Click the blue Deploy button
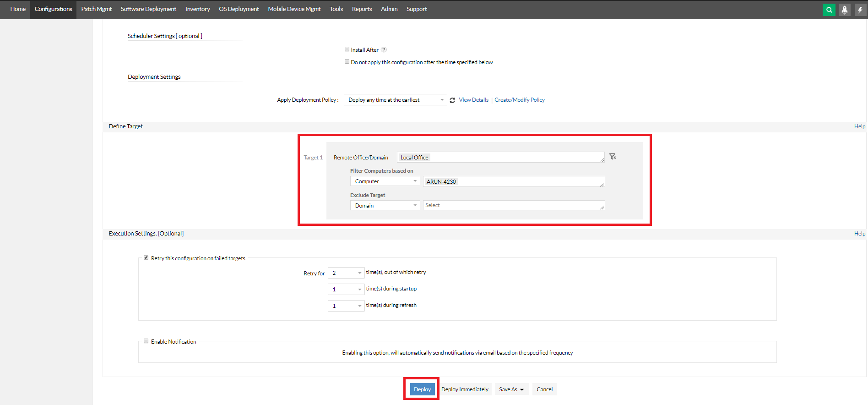The image size is (868, 405). coord(422,389)
